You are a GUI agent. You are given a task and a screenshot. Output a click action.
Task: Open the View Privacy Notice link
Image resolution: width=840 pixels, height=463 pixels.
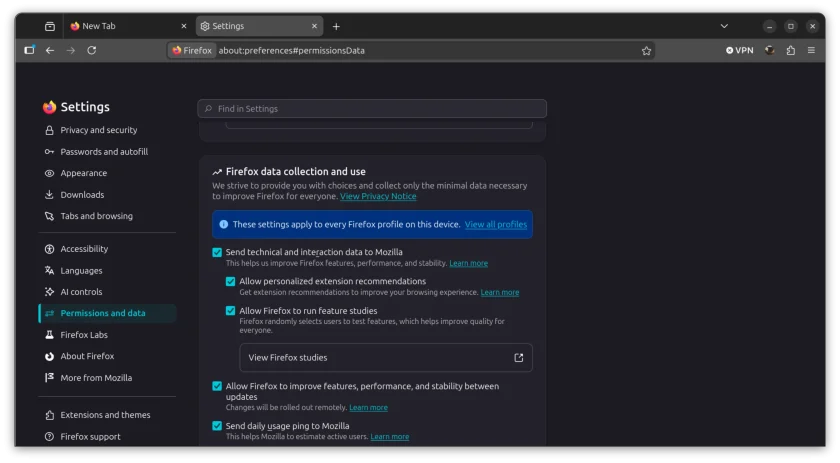[378, 197]
